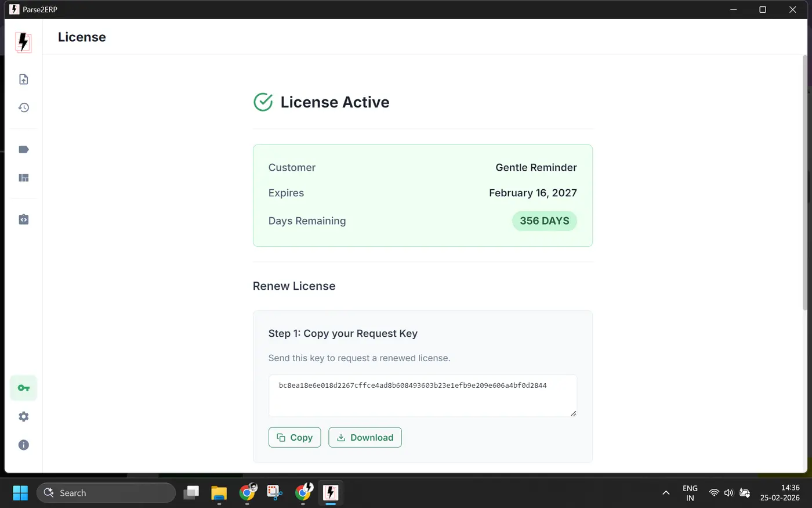
Task: Click the 'February 16, 2027' expiry date
Action: tap(533, 193)
